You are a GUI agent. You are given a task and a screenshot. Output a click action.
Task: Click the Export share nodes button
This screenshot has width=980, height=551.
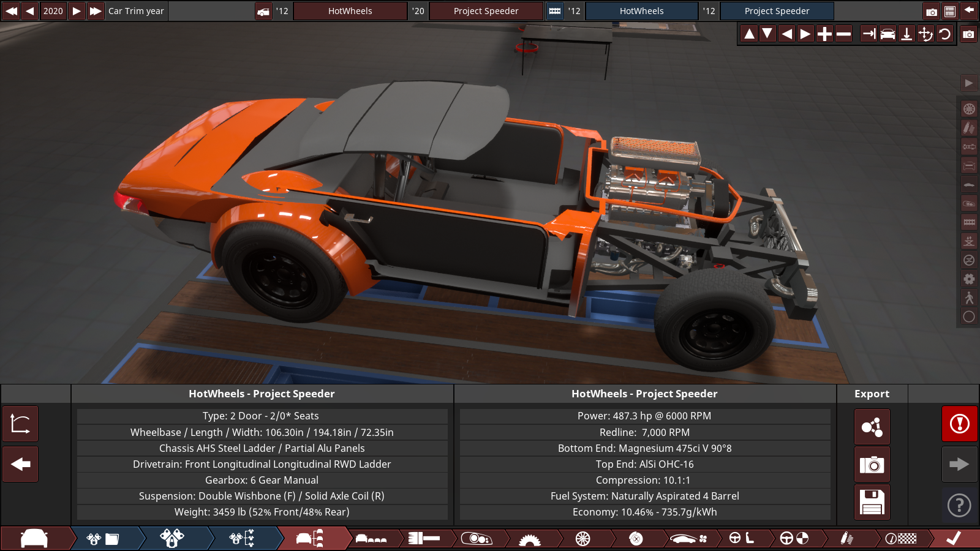click(872, 427)
